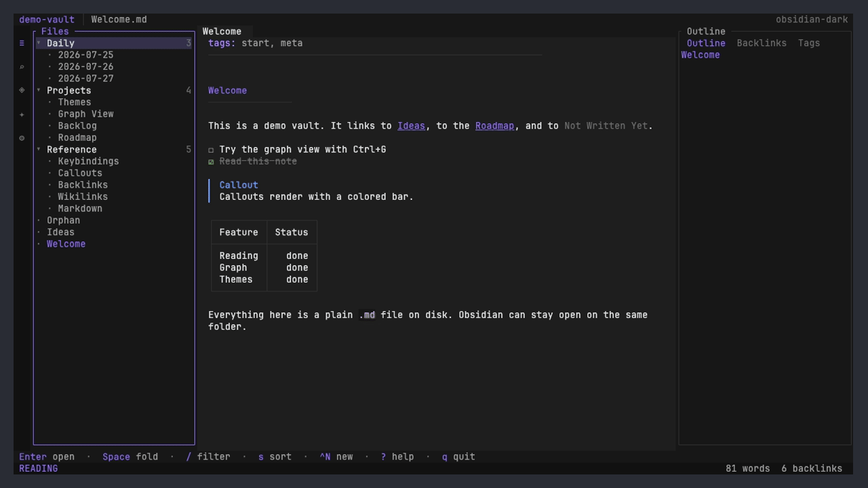Click the star sidebar icon

tap(22, 115)
